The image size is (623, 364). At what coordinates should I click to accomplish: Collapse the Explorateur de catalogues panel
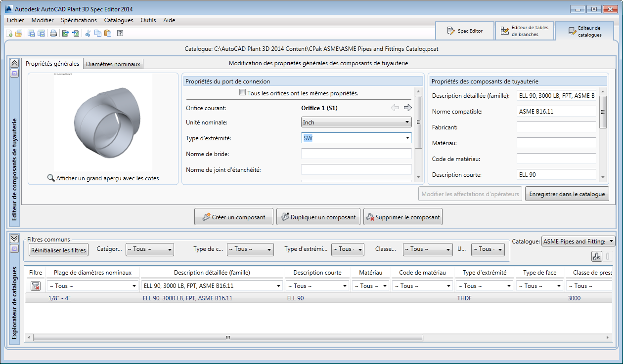[14, 238]
